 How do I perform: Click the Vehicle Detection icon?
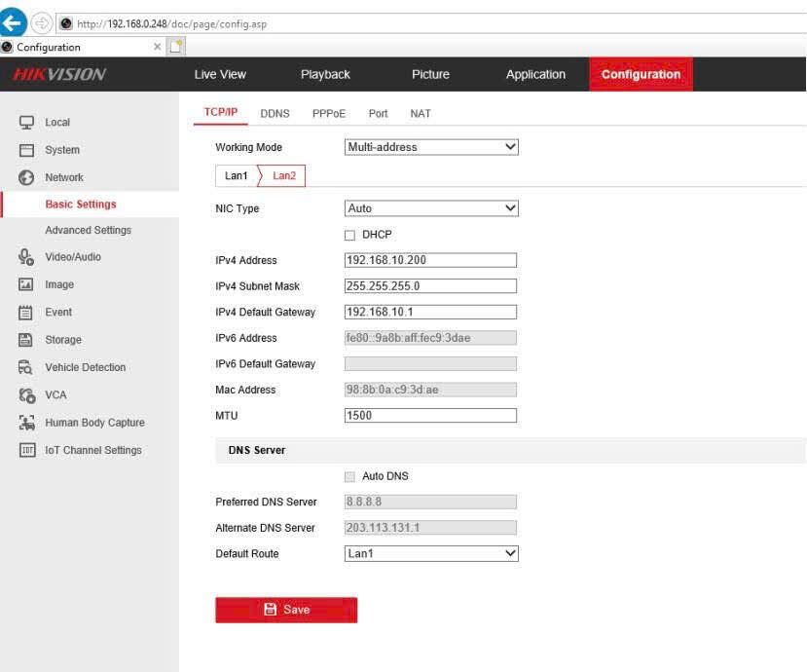coord(27,367)
